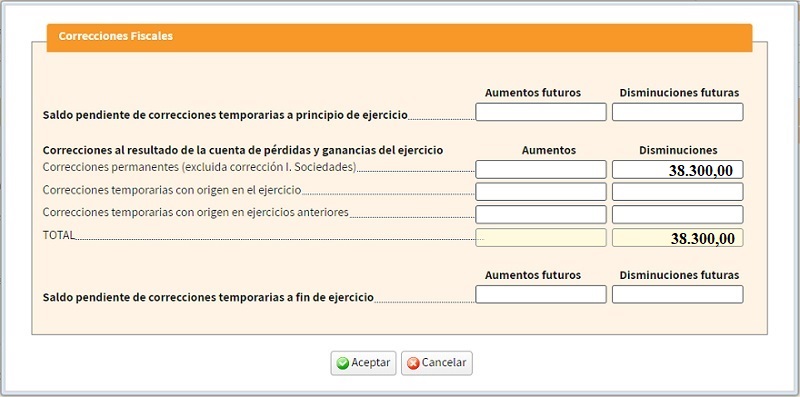Click the TOTAL Disminuciones field showing 38.300,00
The height and width of the screenshot is (397, 800).
[x=678, y=238]
